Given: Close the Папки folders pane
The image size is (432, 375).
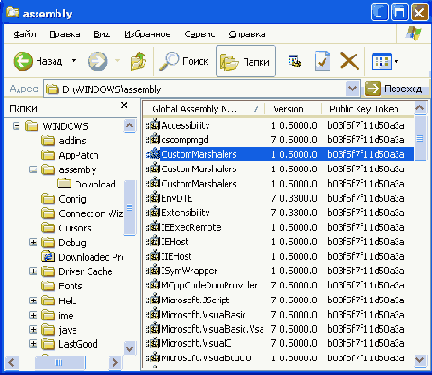Looking at the screenshot, I should (124, 105).
